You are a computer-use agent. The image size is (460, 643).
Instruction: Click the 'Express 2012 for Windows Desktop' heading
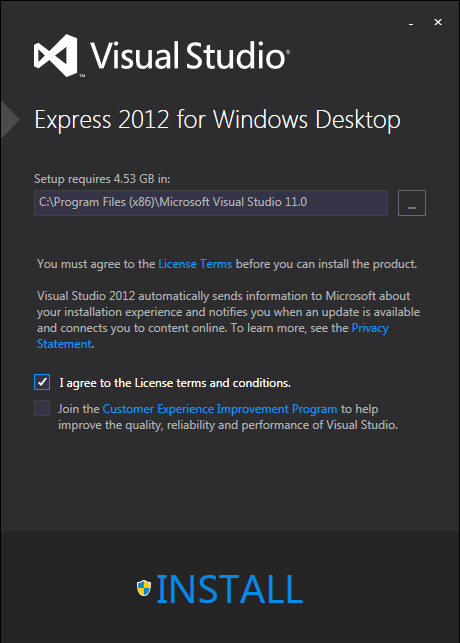pos(217,120)
